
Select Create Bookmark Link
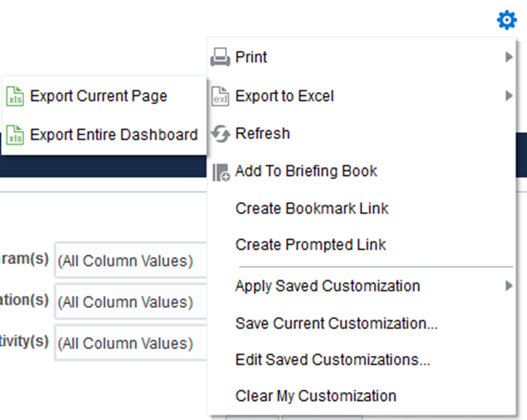point(312,208)
